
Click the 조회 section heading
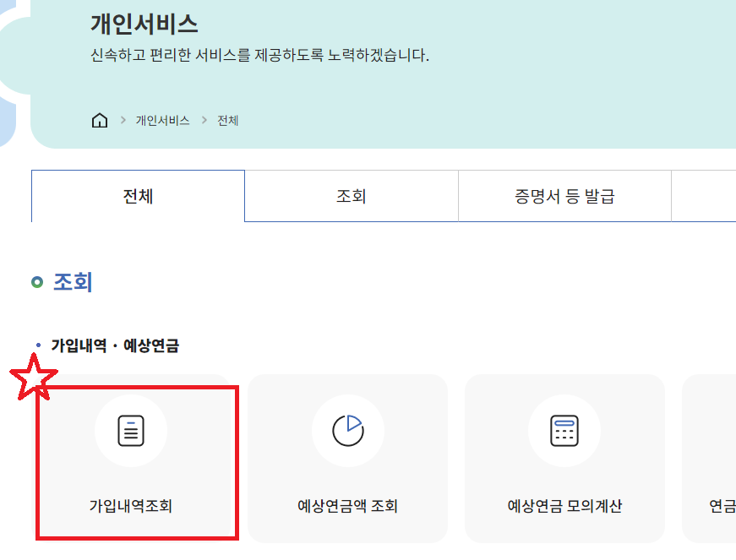tap(73, 282)
